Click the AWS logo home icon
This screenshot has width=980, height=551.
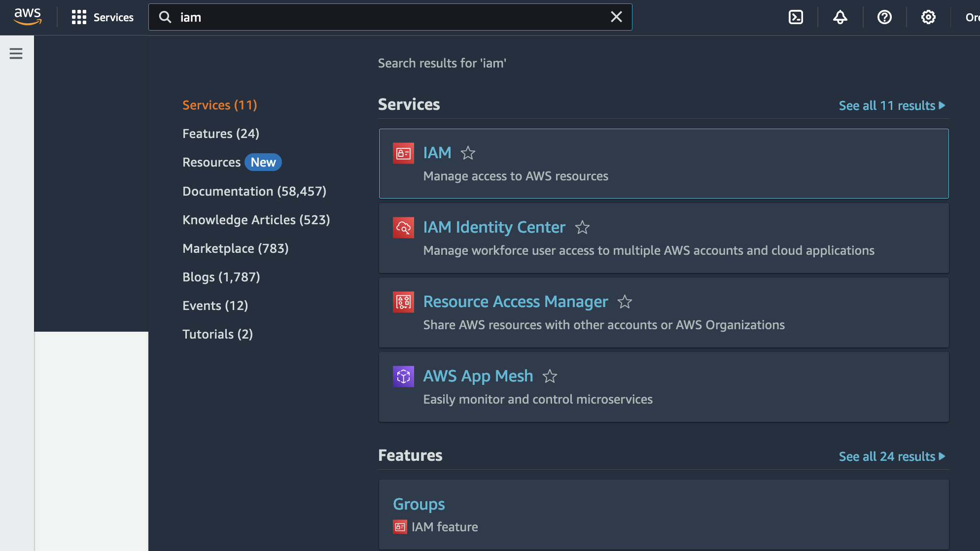[x=28, y=17]
